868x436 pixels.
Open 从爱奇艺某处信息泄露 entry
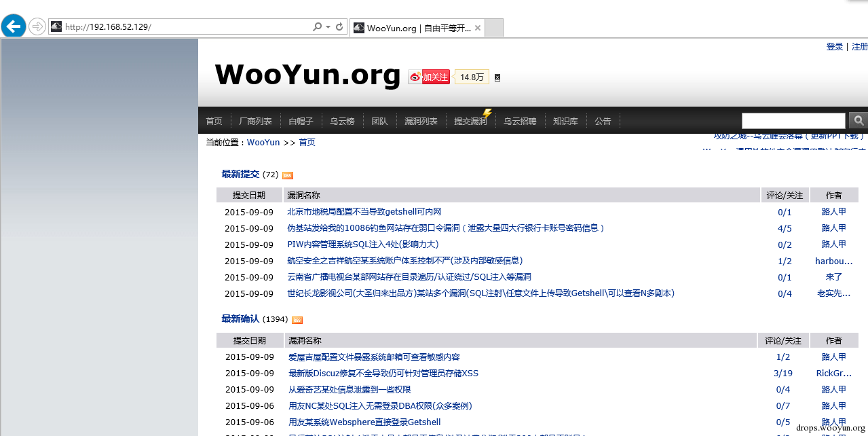[350, 389]
